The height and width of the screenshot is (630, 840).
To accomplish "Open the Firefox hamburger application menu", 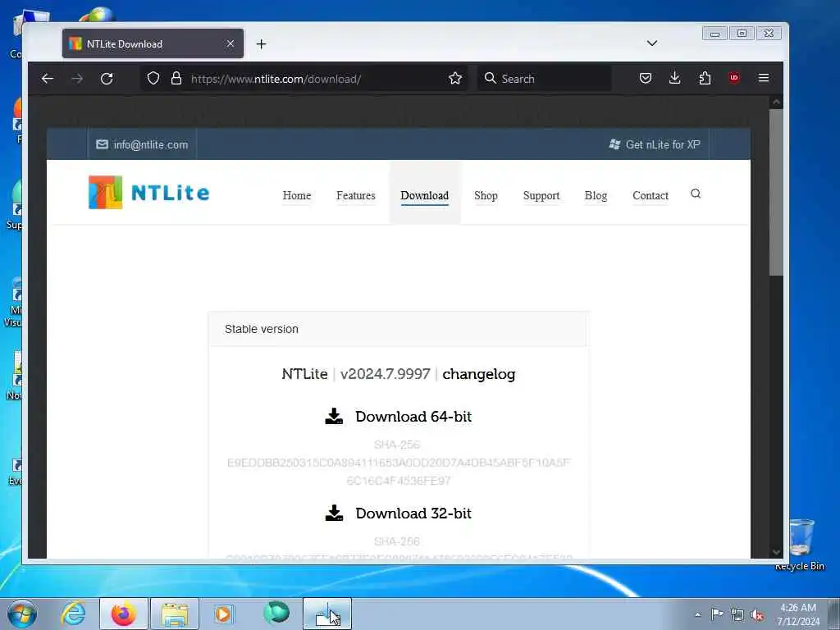I will [x=764, y=78].
